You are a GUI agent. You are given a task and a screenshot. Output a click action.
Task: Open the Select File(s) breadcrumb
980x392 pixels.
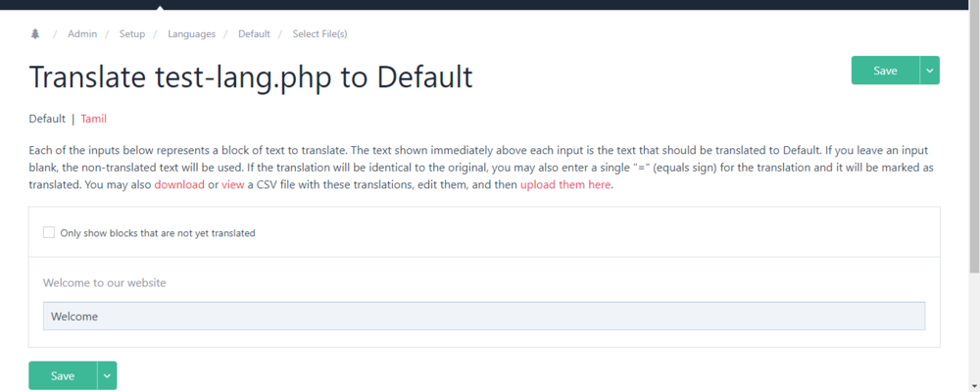[319, 34]
